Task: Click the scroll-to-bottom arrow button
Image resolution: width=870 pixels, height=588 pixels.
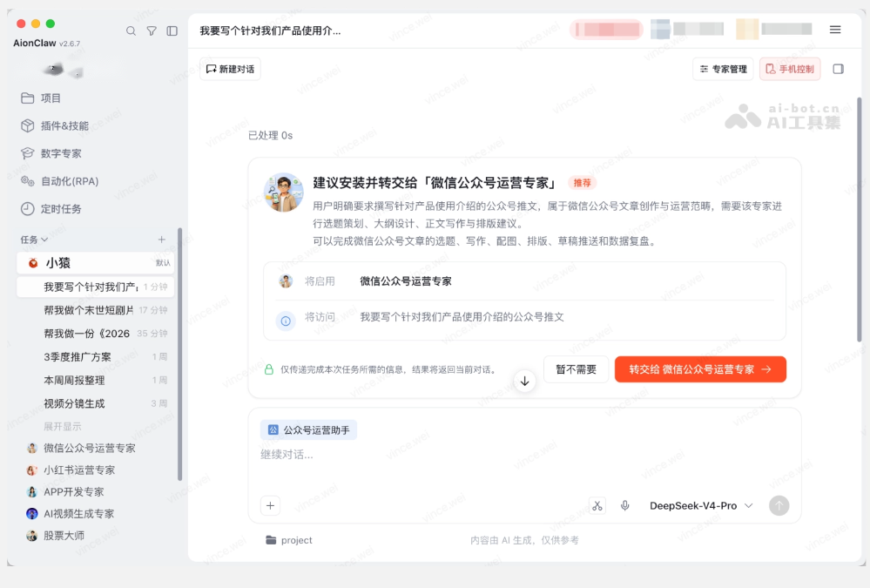Action: coord(524,382)
